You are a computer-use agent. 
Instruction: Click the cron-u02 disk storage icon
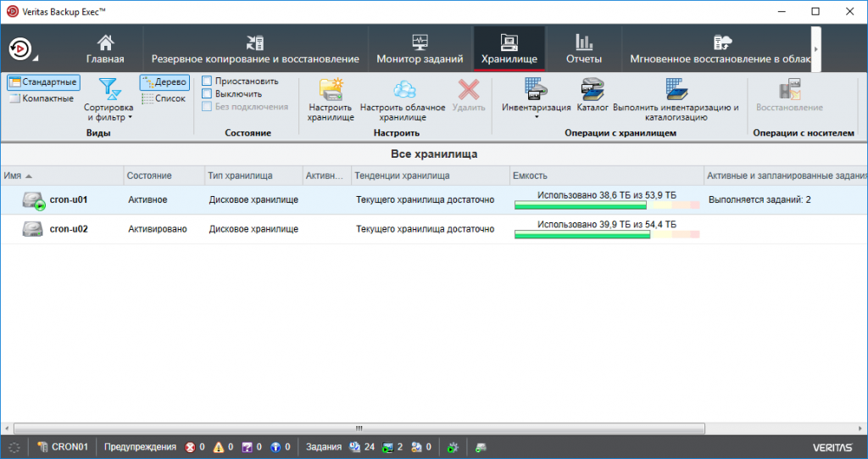click(33, 229)
